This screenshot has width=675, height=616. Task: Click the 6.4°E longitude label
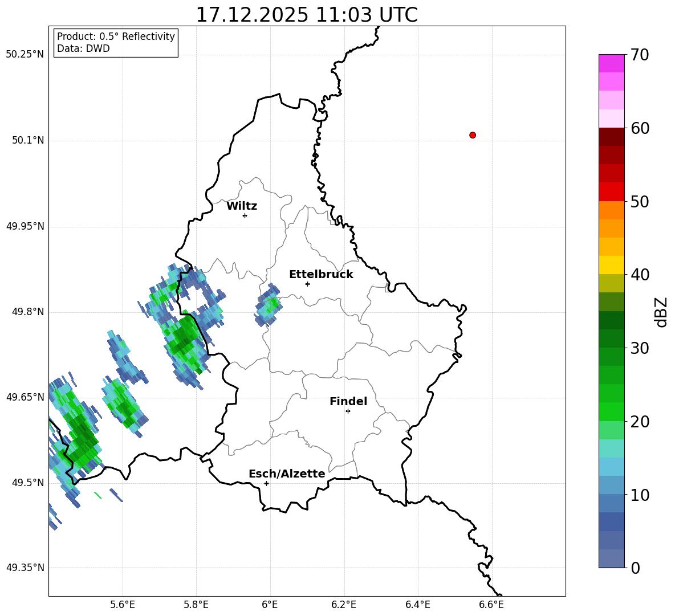click(x=417, y=605)
